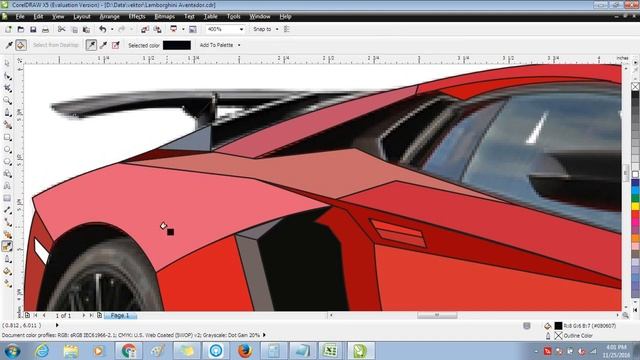Click the Paste toolbar icon
640x360 pixels.
(86, 29)
